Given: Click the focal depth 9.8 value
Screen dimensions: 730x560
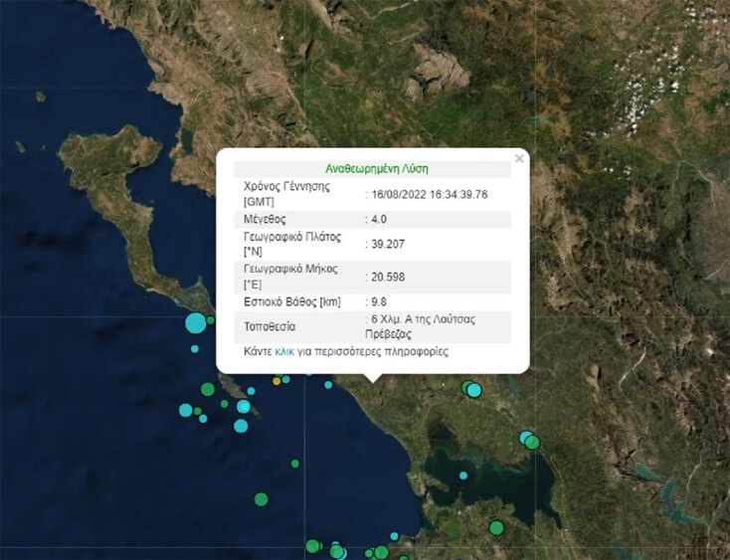Looking at the screenshot, I should (x=380, y=300).
